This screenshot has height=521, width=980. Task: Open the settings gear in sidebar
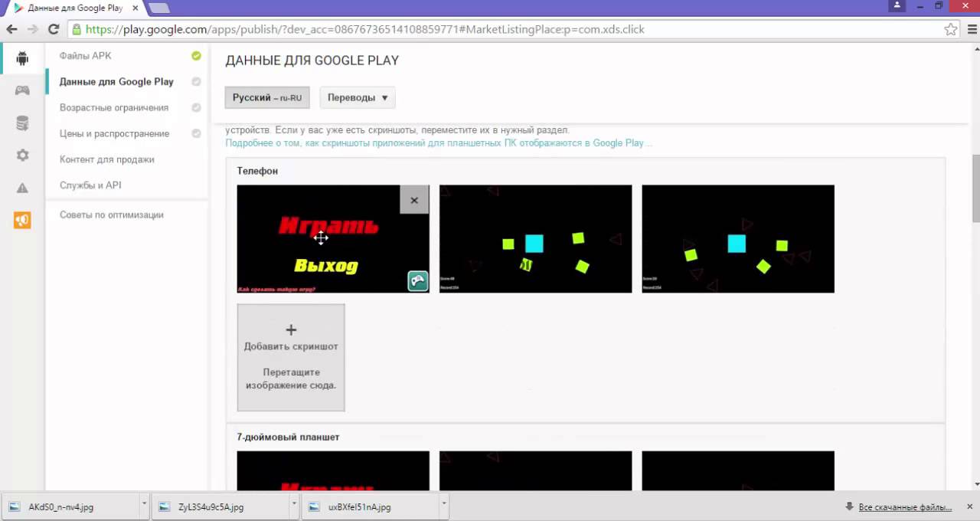coord(22,155)
